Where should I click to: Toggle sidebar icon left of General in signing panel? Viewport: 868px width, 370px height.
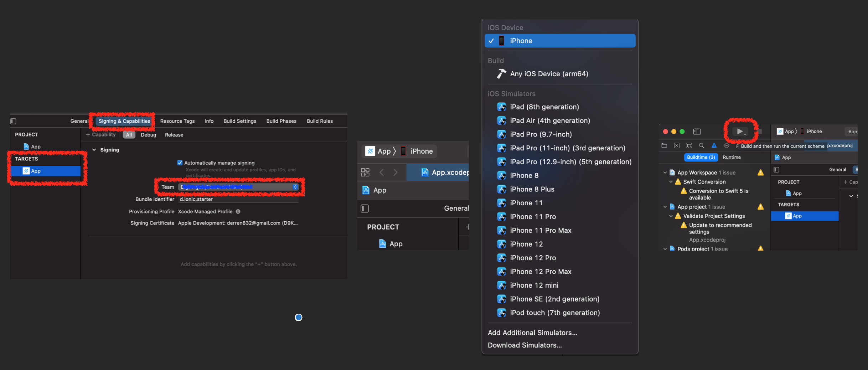click(13, 121)
